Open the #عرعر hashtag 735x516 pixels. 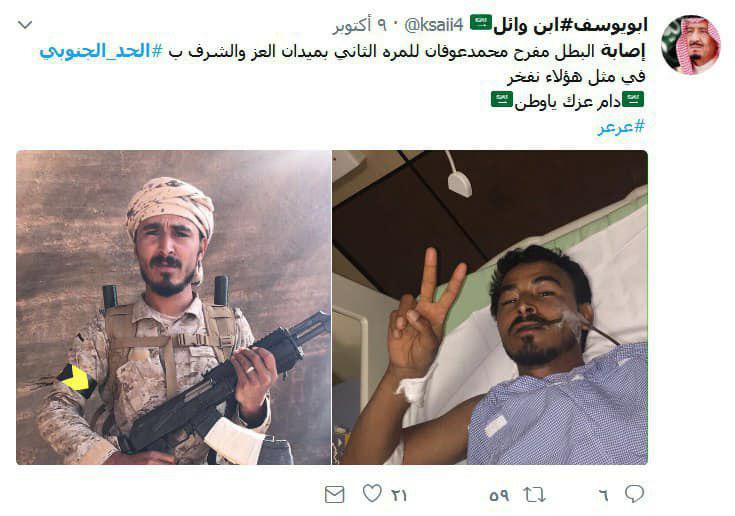(x=621, y=126)
